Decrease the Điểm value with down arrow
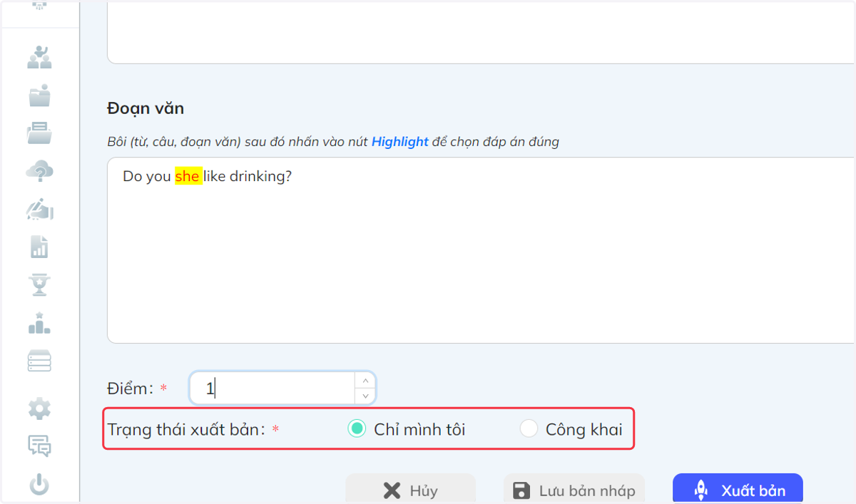The height and width of the screenshot is (504, 856). (x=365, y=396)
